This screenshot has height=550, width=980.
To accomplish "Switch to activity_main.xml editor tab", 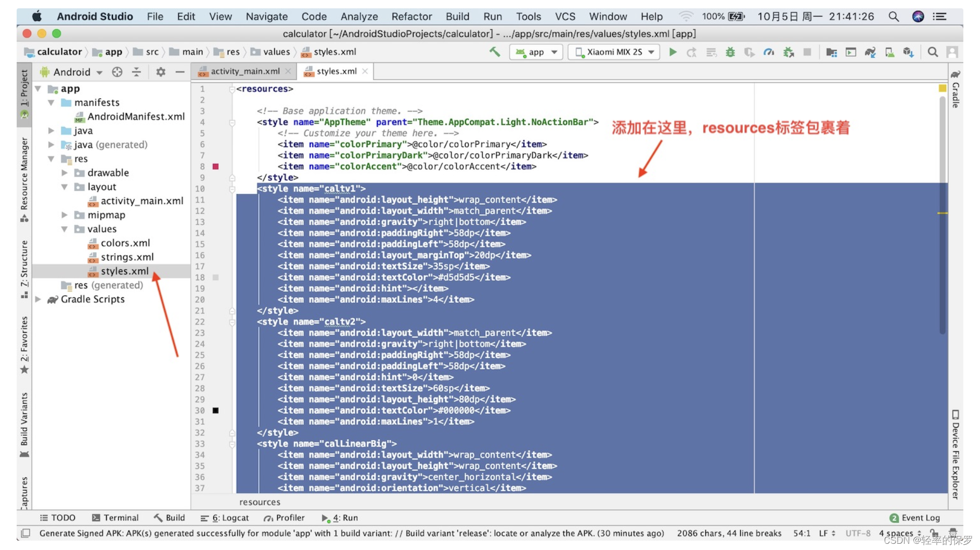I will click(244, 72).
